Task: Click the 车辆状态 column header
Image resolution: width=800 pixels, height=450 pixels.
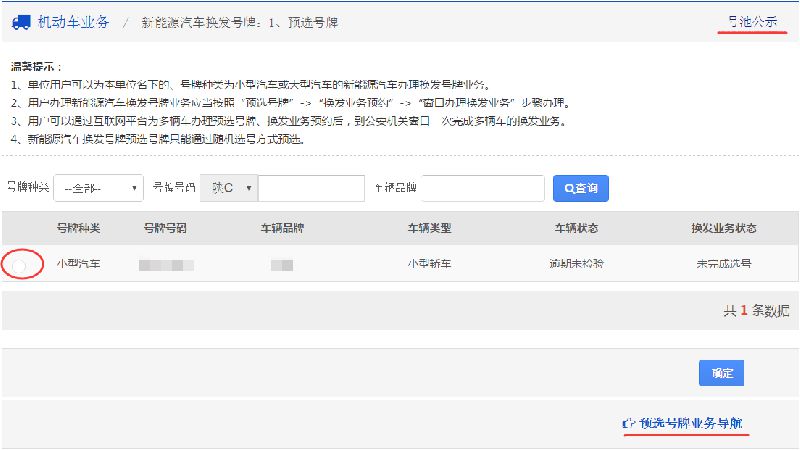Action: (x=577, y=228)
